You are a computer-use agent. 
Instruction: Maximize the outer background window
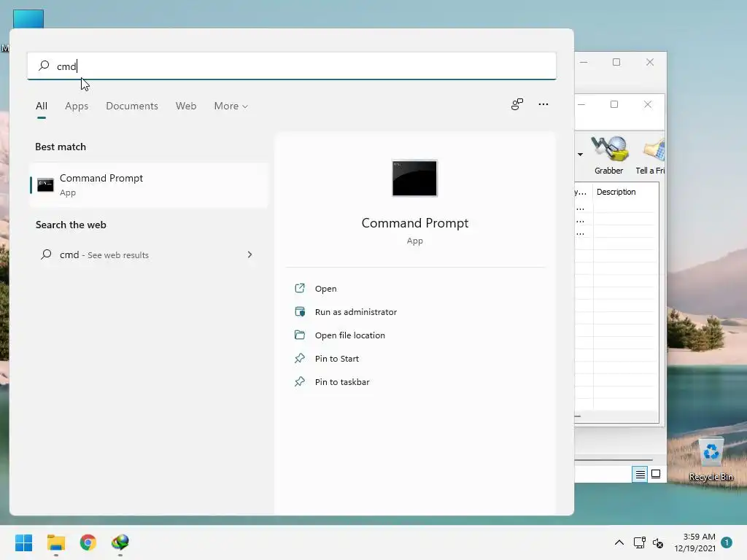click(616, 63)
